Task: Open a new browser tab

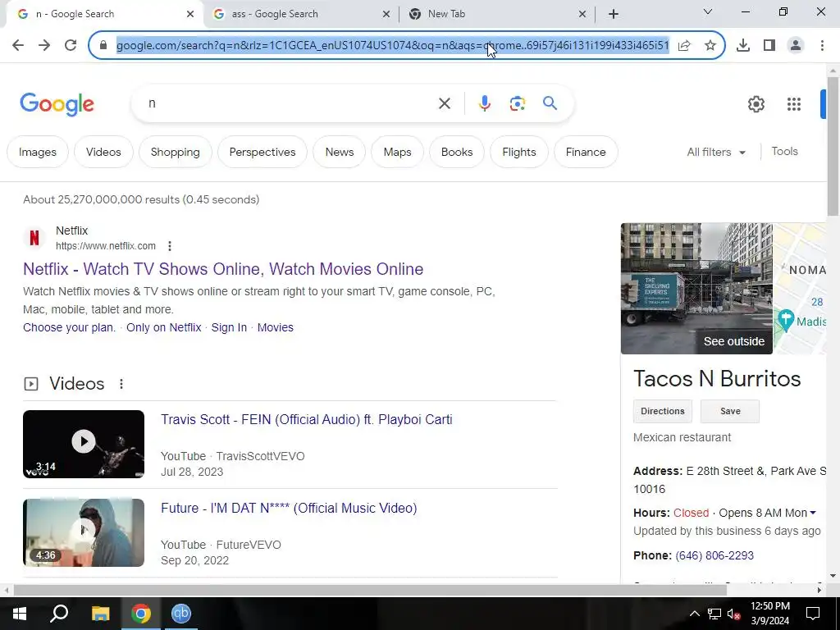Action: click(614, 14)
